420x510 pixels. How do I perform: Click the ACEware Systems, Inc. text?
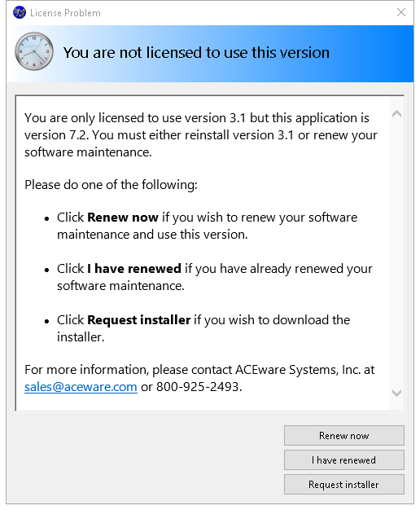(297, 370)
